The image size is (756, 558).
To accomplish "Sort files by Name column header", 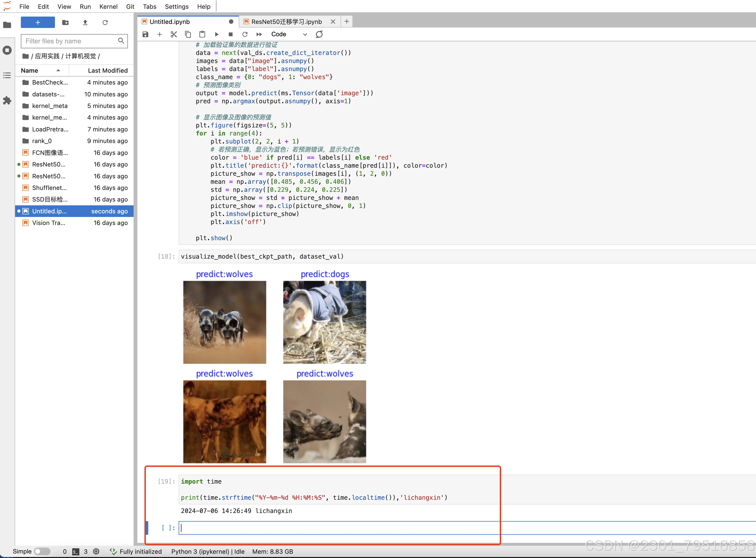I will pyautogui.click(x=30, y=70).
